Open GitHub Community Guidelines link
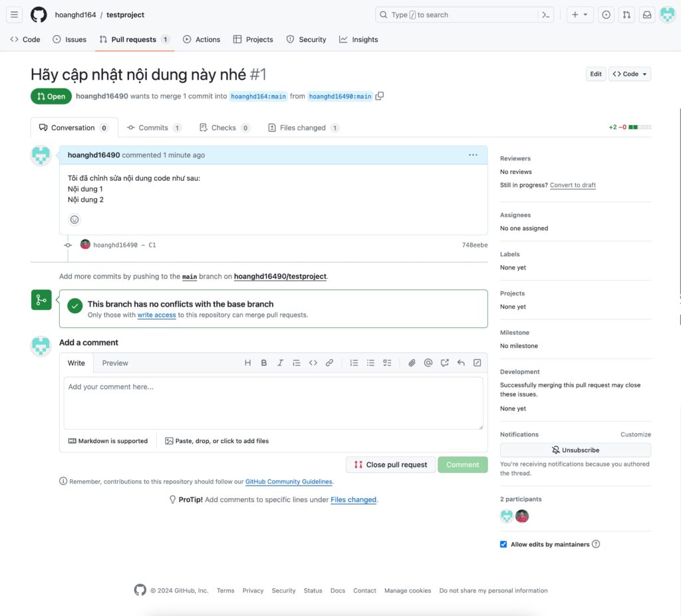The image size is (681, 616). click(x=289, y=482)
